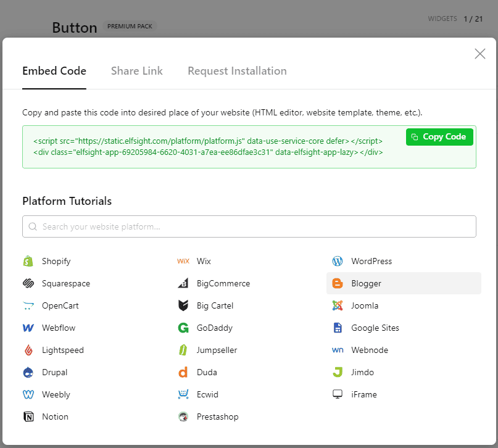Viewport: 498px width, 448px height.
Task: Open the Jimdo tutorial link
Action: (362, 372)
